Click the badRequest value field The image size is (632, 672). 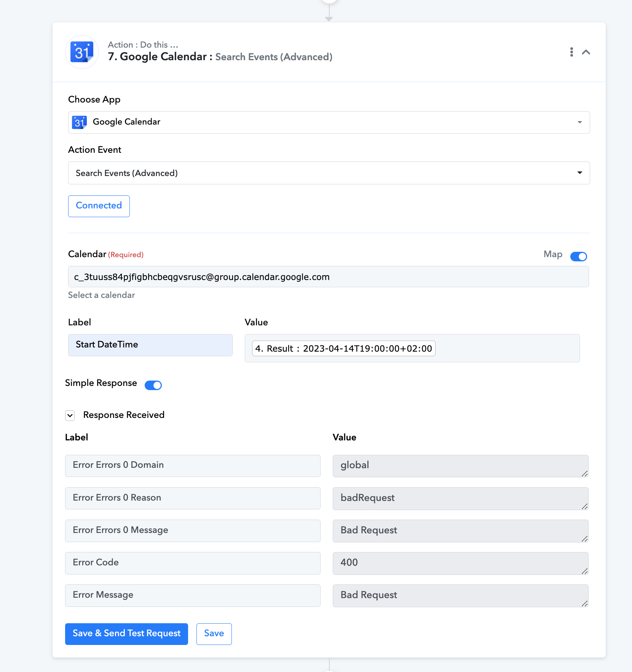click(460, 498)
